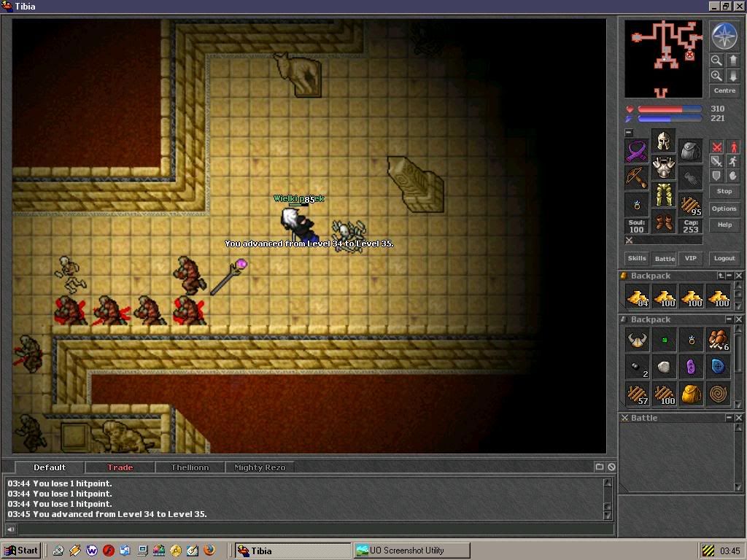The height and width of the screenshot is (560, 747).
Task: Launch Firefox from quick launch bar
Action: point(209,551)
